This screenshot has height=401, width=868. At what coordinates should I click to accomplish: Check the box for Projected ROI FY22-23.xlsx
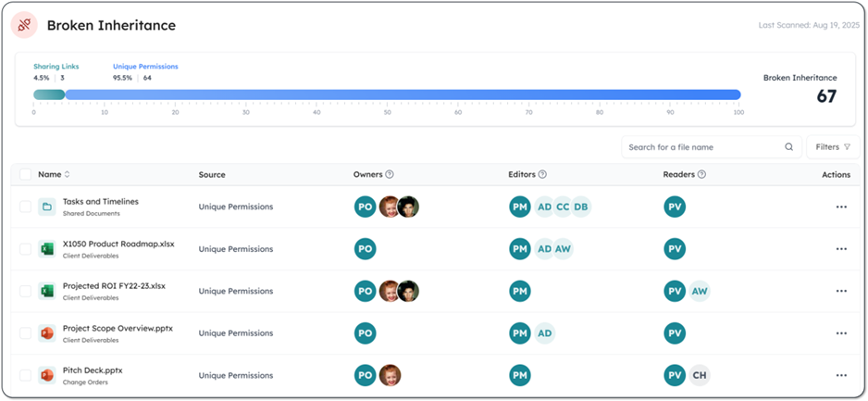tap(25, 291)
